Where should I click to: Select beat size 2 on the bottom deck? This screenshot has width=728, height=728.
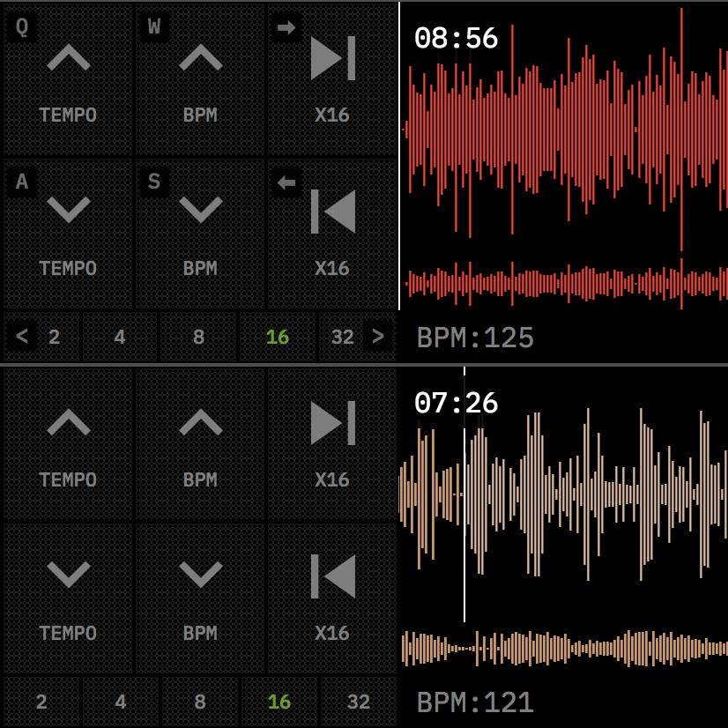tap(41, 702)
